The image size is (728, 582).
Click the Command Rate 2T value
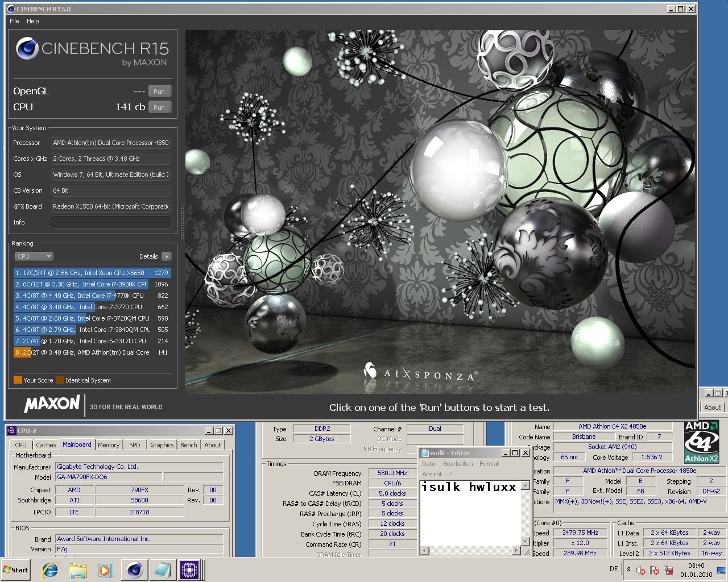(x=392, y=544)
